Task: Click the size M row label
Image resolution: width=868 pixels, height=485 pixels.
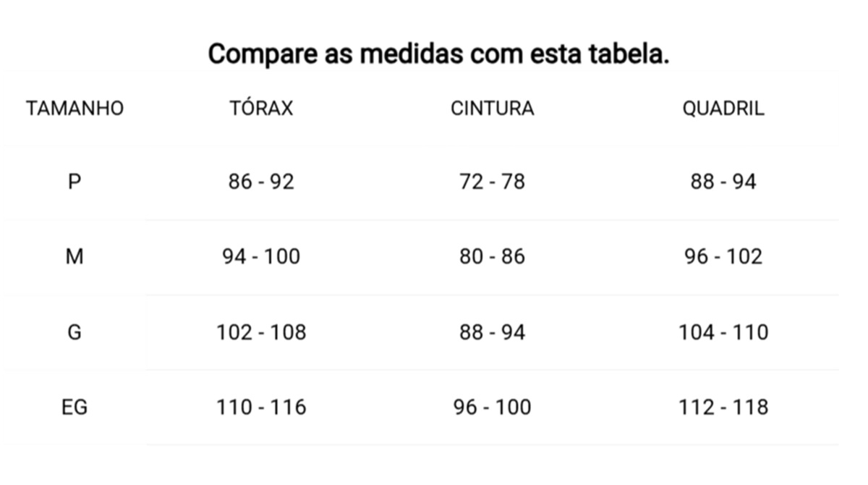Action: pyautogui.click(x=75, y=257)
